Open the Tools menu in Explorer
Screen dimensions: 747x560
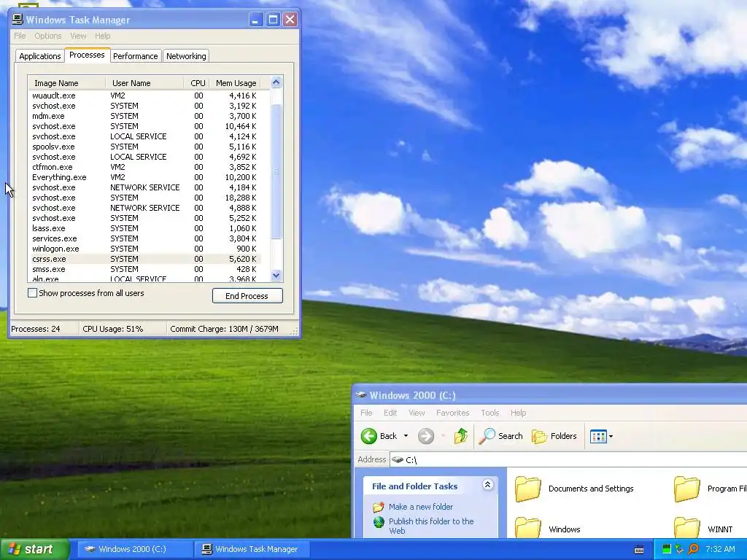489,413
